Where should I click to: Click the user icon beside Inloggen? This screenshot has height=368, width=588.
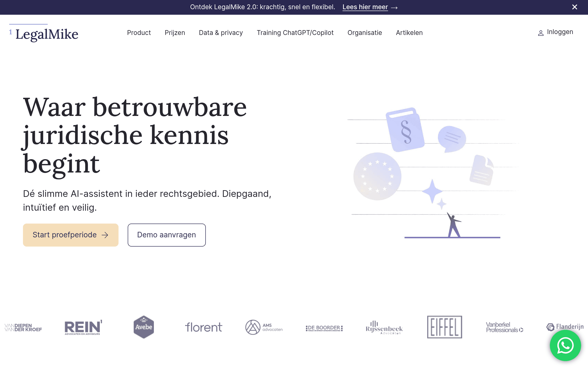[x=541, y=33]
